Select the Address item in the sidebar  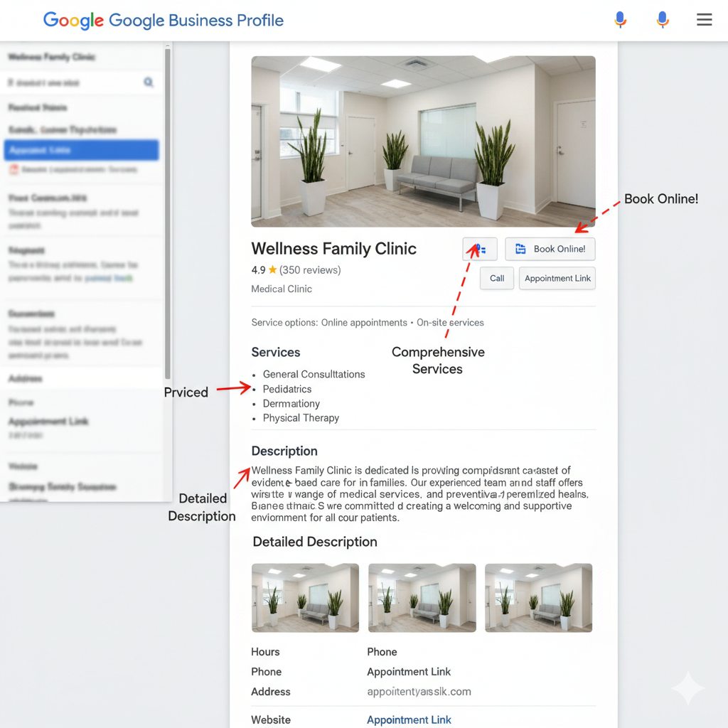(x=26, y=379)
